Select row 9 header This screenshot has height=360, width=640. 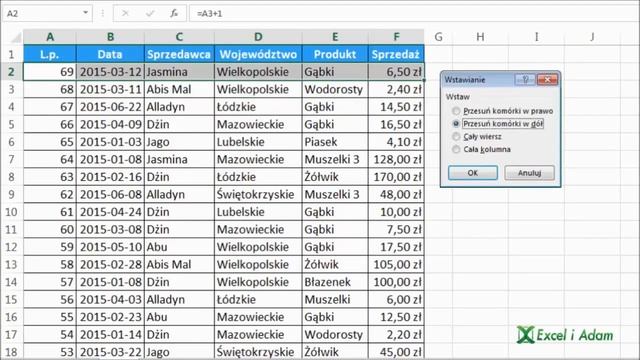tap(11, 194)
